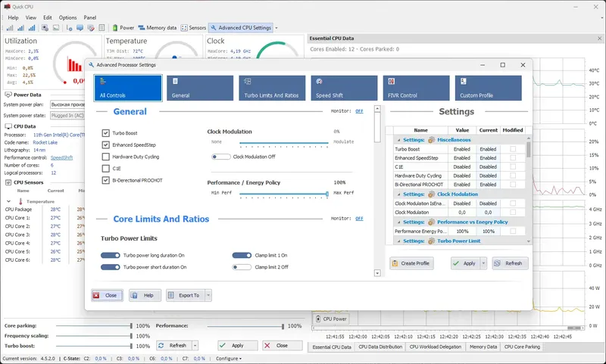The image size is (606, 364).
Task: Click the Advanced CPU Settings wrench button
Action: [241, 28]
